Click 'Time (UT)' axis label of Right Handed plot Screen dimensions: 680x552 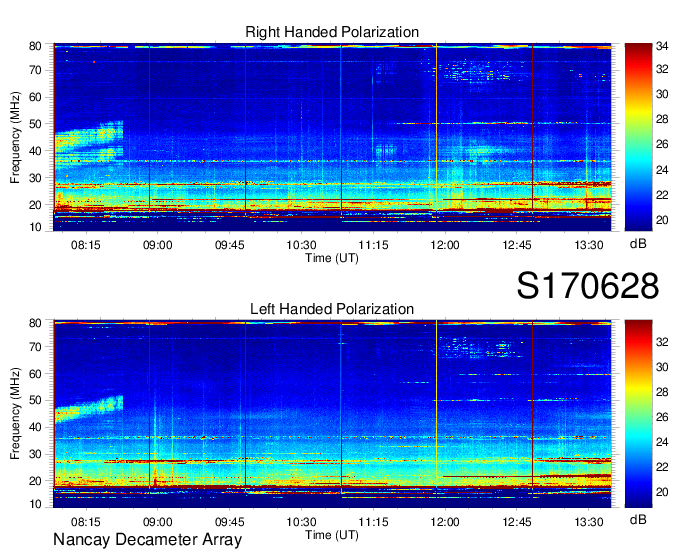pos(332,258)
